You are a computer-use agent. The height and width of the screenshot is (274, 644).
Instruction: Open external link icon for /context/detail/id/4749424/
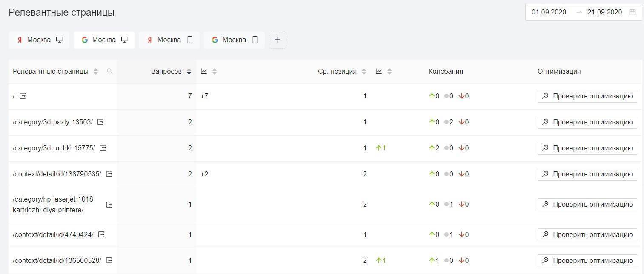coord(101,234)
